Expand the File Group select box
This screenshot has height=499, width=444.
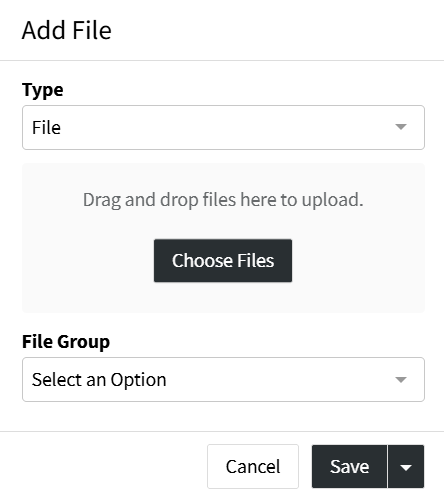tap(223, 379)
